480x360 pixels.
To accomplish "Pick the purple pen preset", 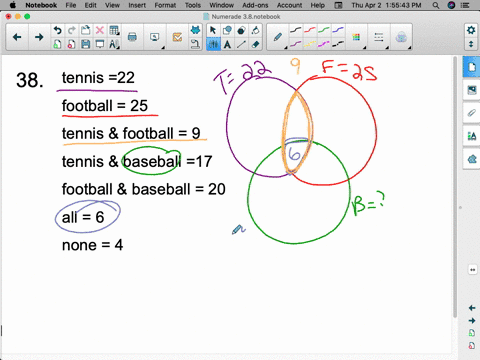I will [x=295, y=44].
